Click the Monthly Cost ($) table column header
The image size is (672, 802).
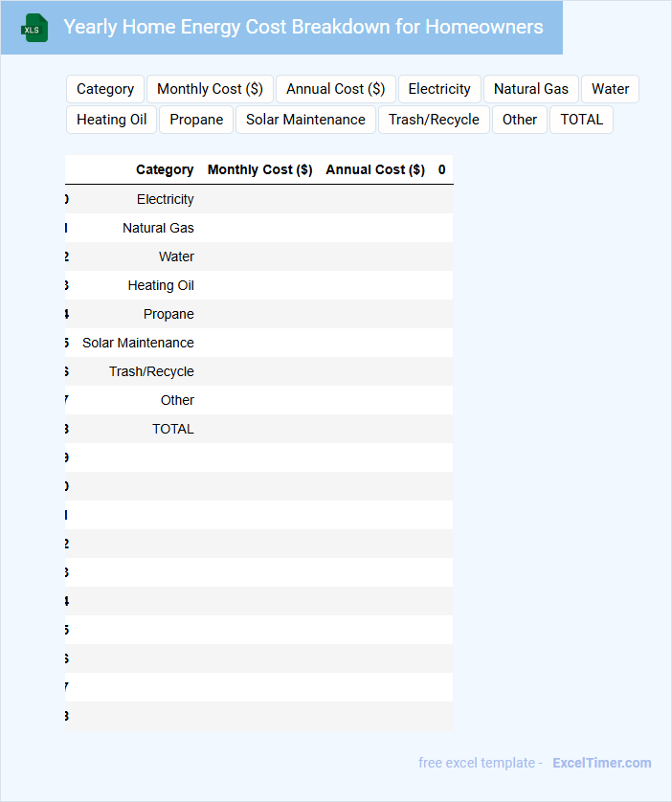259,169
